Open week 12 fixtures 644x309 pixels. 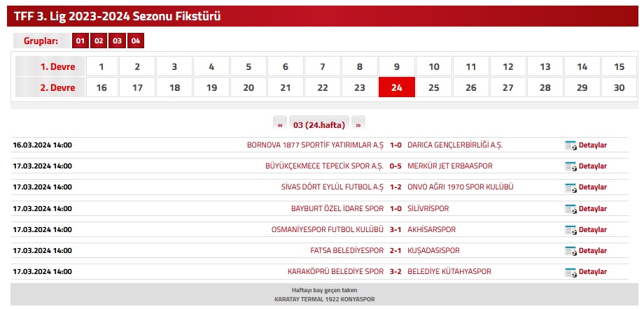(x=508, y=66)
